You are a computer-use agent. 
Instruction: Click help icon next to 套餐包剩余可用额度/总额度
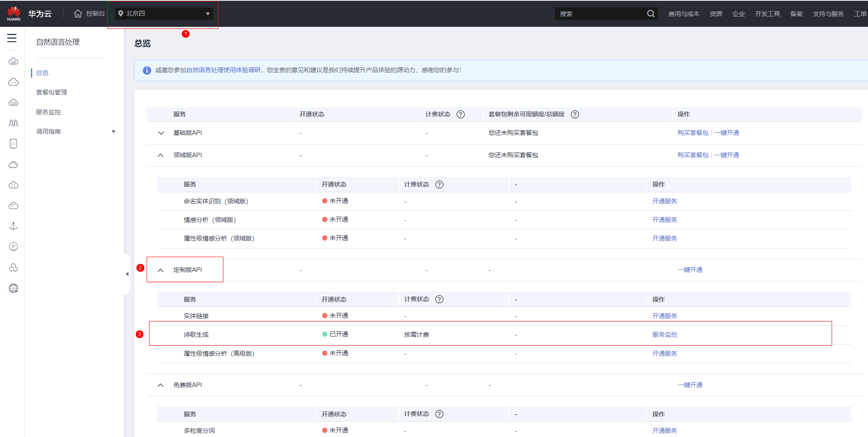pyautogui.click(x=575, y=114)
